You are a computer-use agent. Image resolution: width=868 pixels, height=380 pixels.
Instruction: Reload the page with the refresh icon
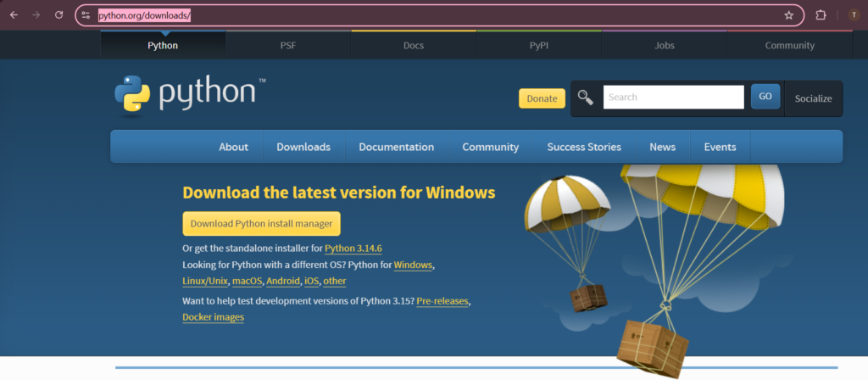click(x=58, y=15)
